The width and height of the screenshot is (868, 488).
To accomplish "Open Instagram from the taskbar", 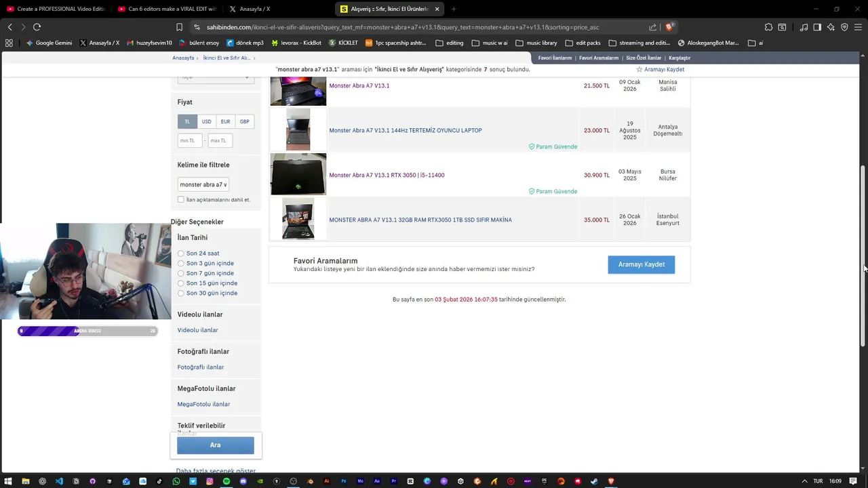I will [x=210, y=481].
